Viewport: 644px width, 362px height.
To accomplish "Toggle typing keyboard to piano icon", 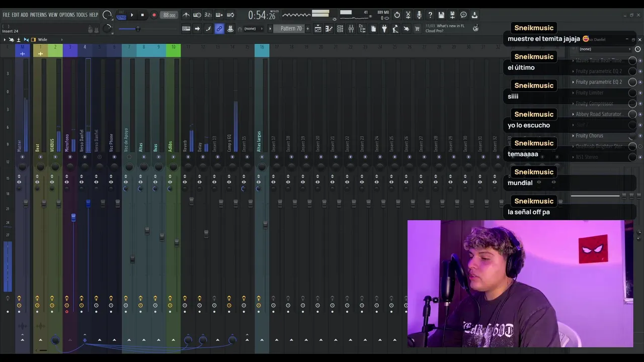I will pos(186,29).
